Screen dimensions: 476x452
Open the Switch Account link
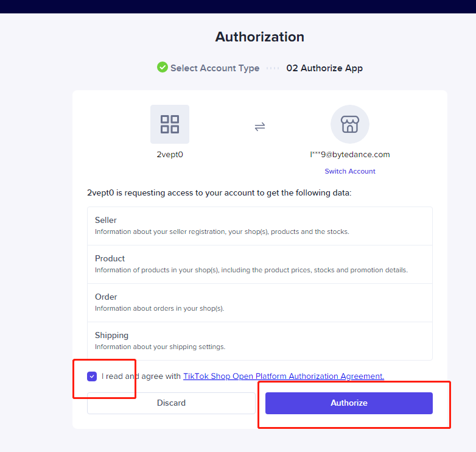(x=350, y=171)
